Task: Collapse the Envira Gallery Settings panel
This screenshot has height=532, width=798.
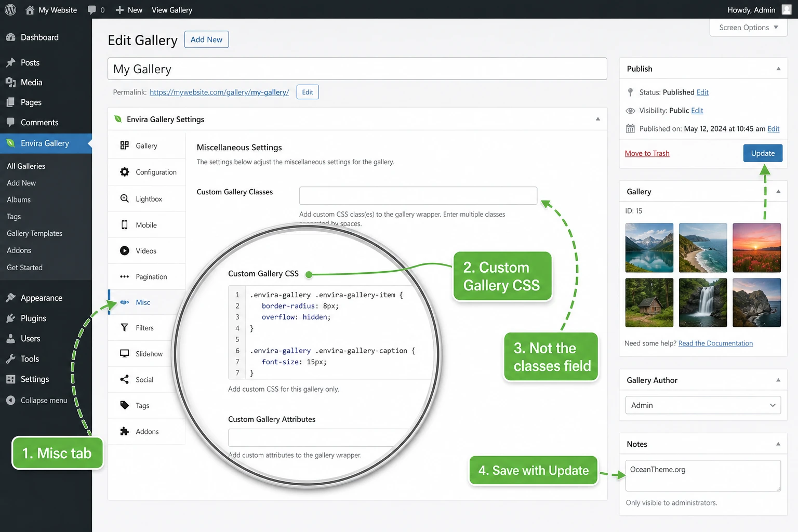Action: (598, 119)
